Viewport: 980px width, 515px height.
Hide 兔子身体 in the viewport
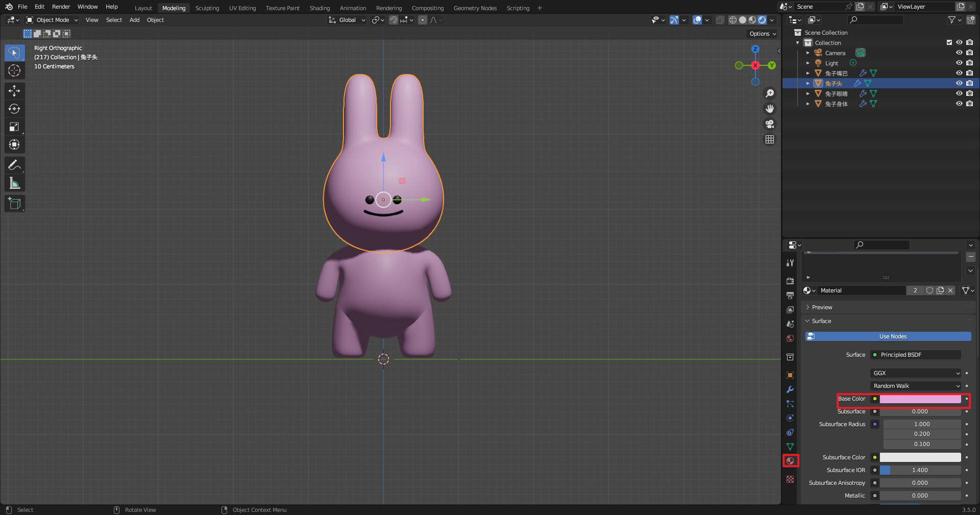959,104
